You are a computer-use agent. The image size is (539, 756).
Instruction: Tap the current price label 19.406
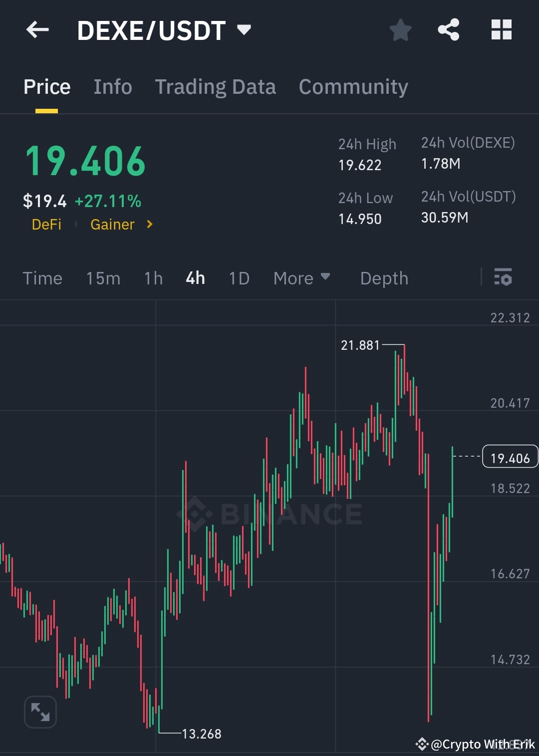510,456
